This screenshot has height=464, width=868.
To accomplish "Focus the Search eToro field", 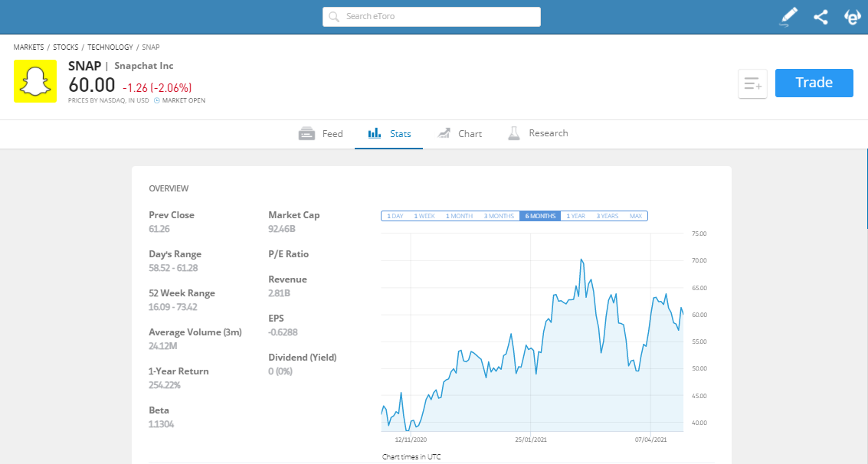I will [432, 17].
